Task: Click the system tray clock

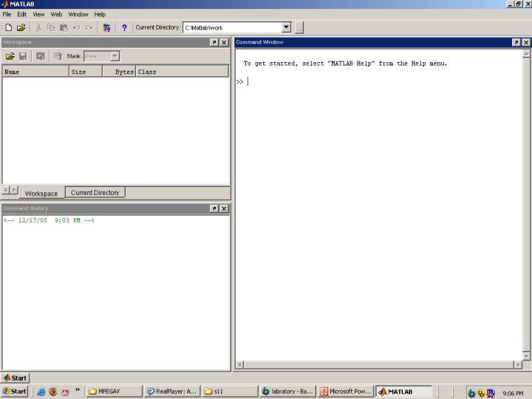Action: pos(513,393)
